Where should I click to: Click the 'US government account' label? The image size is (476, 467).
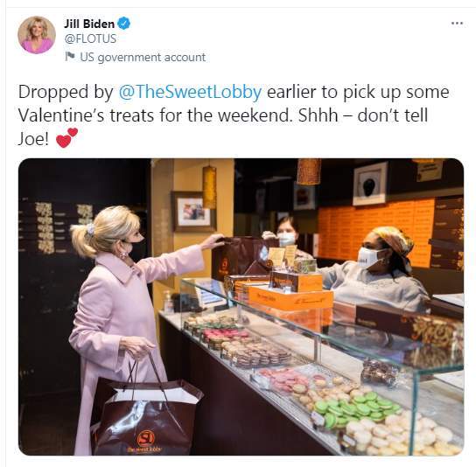(x=143, y=57)
